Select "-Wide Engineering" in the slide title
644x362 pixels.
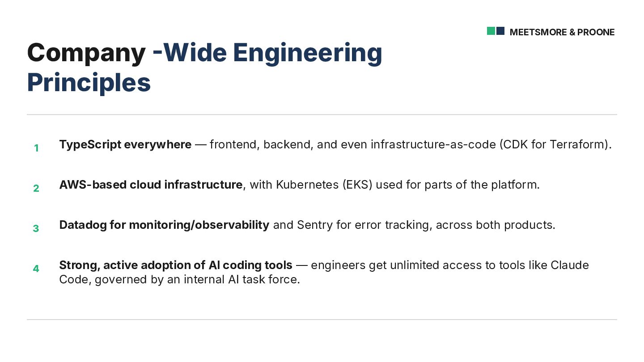point(267,53)
